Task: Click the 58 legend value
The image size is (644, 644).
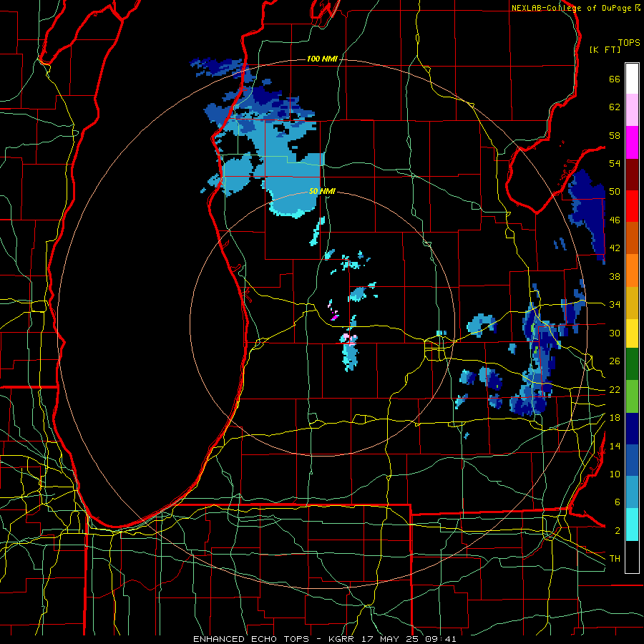Action: [x=615, y=135]
